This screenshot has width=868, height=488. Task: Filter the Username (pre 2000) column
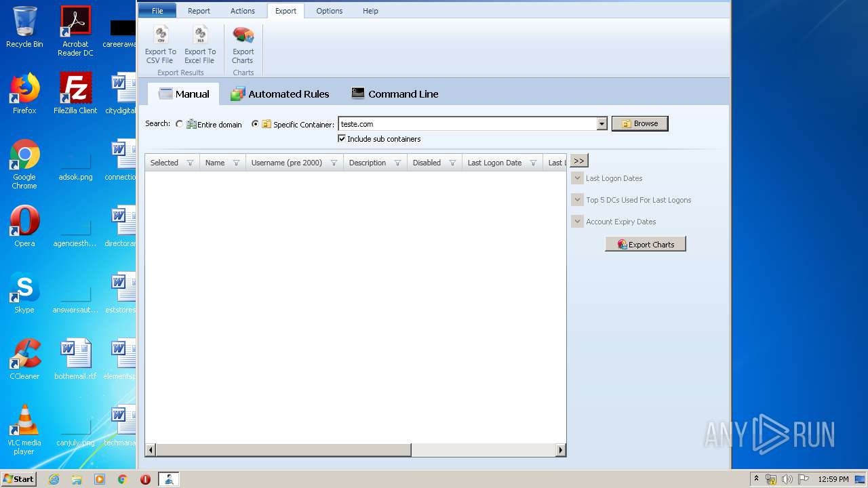coord(334,163)
